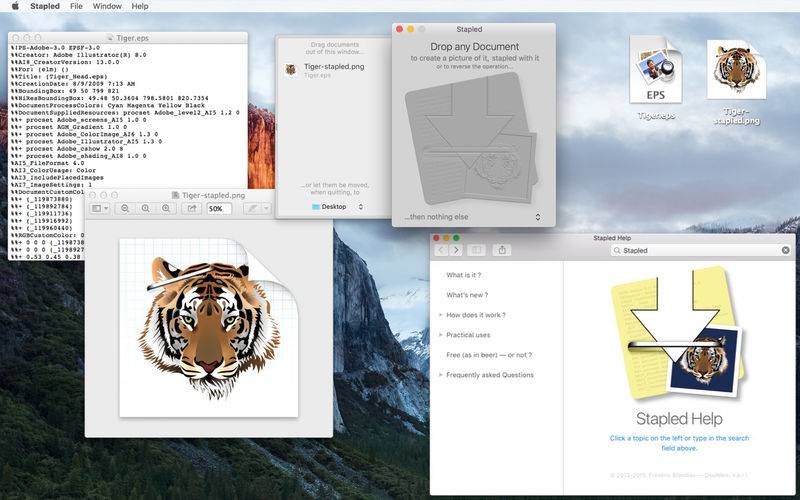Clear the Help search field text

[785, 251]
